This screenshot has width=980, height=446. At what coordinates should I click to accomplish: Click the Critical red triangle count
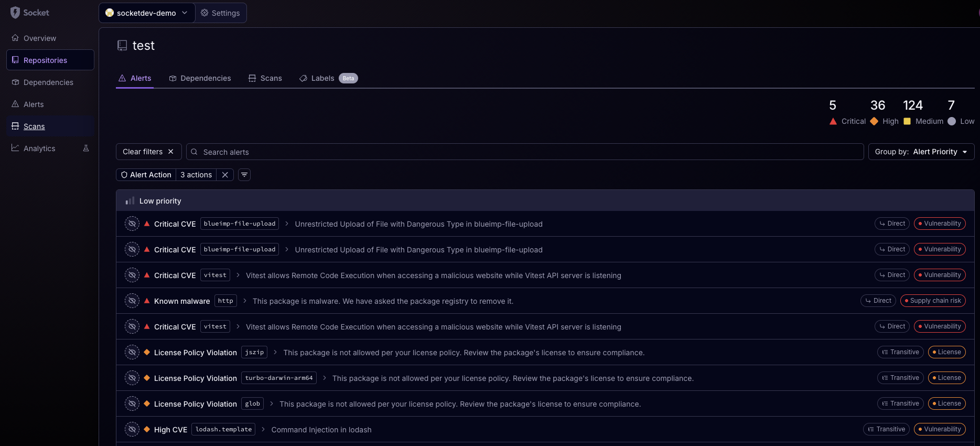(x=847, y=113)
